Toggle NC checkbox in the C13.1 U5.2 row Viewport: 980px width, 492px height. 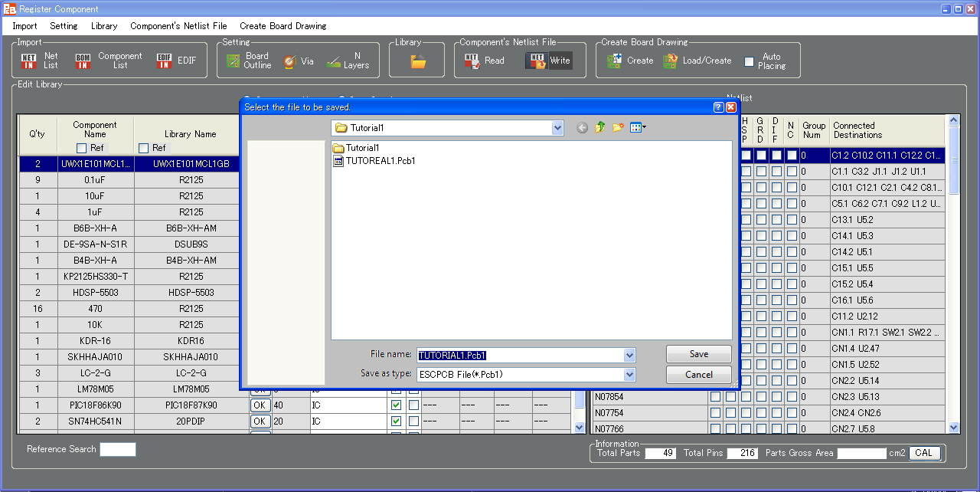pyautogui.click(x=792, y=220)
